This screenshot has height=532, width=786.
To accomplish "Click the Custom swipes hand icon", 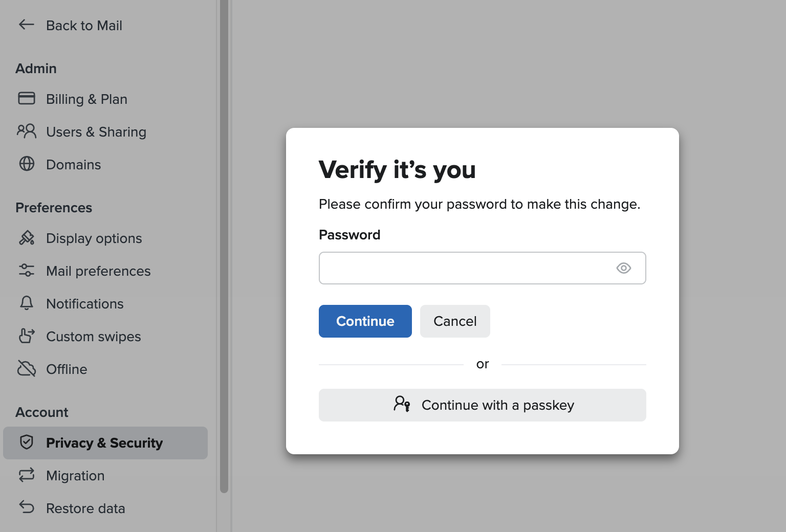I will click(x=26, y=336).
